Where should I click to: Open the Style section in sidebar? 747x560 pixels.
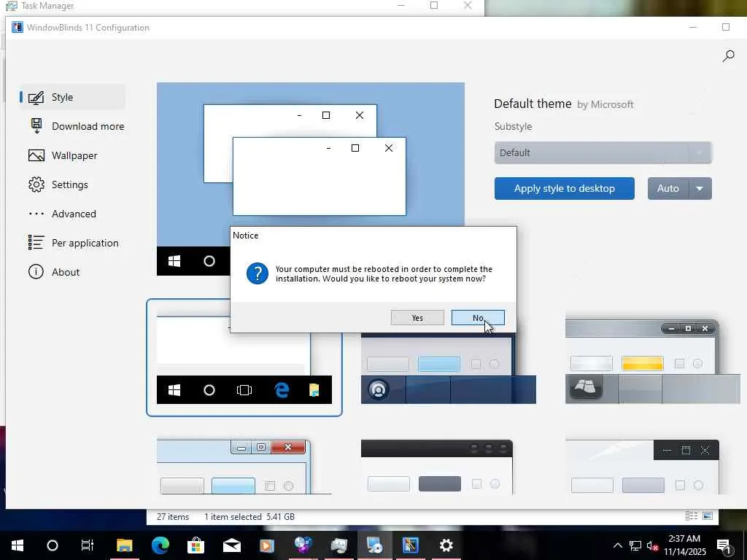[x=73, y=97]
